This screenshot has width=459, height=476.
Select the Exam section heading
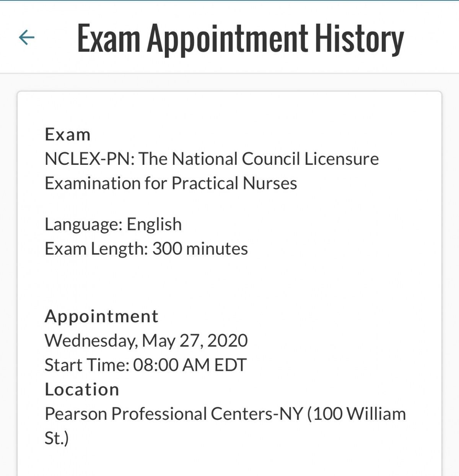68,135
